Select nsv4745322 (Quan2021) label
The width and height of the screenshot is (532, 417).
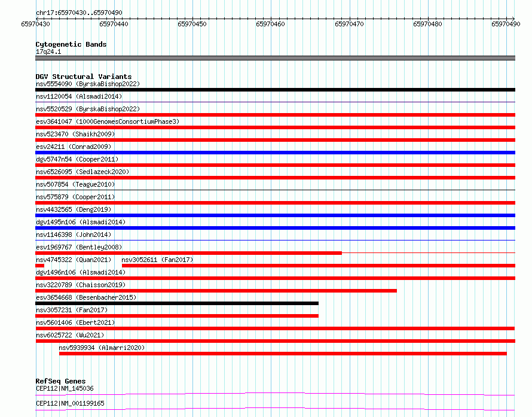tap(74, 260)
